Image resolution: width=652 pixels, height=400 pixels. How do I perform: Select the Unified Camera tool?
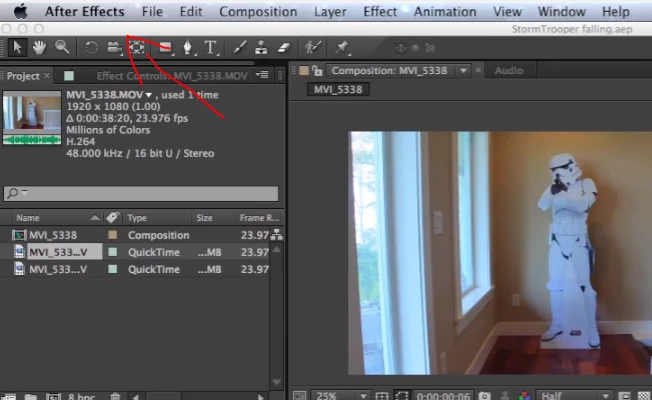(114, 47)
